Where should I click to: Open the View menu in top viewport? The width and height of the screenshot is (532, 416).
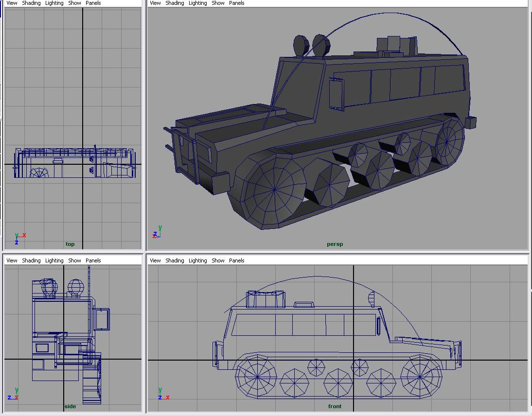click(12, 3)
